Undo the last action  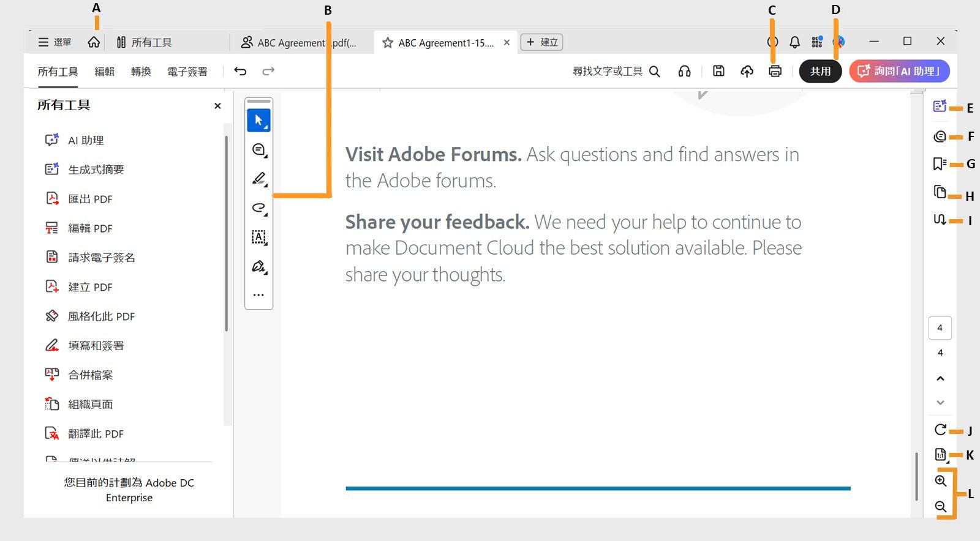point(240,71)
